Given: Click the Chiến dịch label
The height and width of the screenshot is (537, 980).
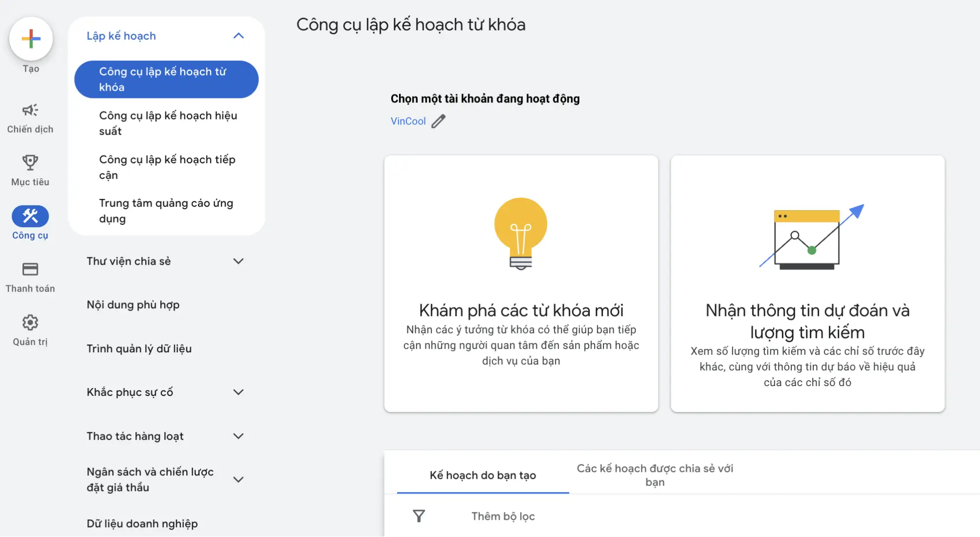Looking at the screenshot, I should (x=30, y=129).
